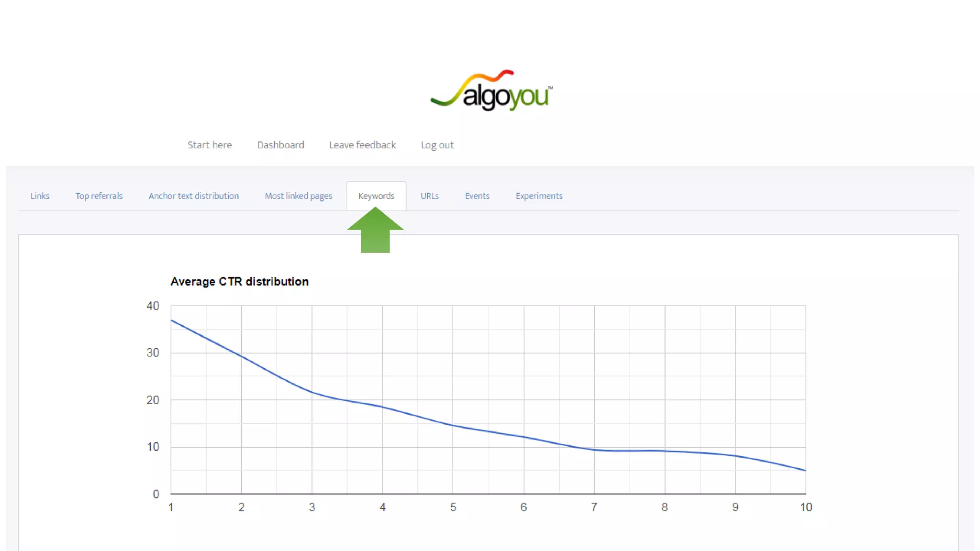Click the algoyou logo

pos(491,91)
